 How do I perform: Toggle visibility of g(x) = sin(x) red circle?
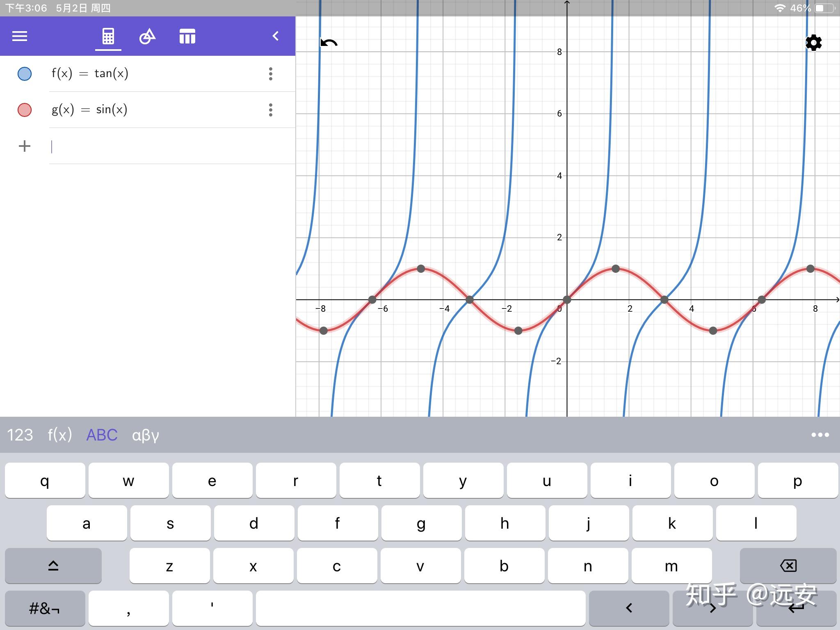[x=25, y=110]
